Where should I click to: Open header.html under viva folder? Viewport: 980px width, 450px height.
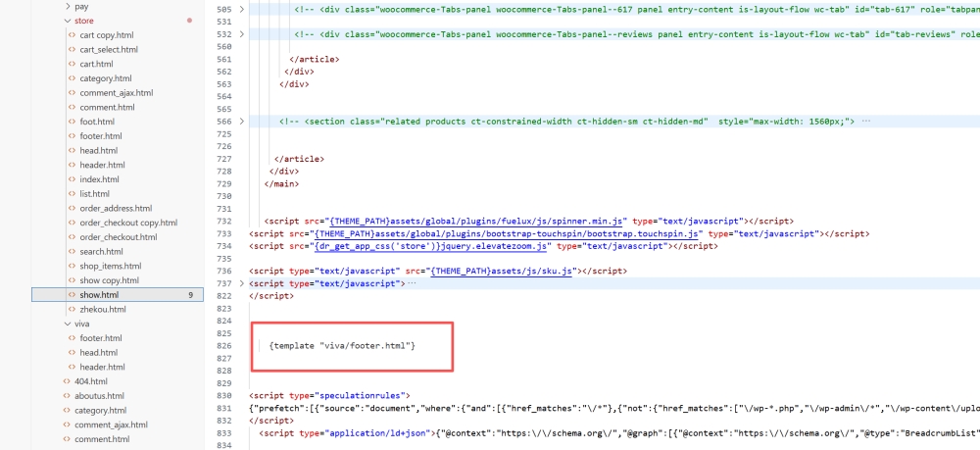tap(102, 367)
